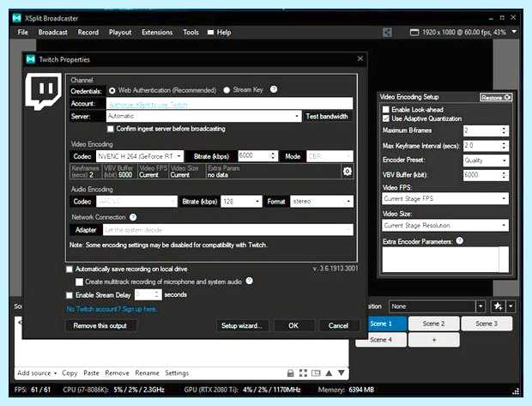The image size is (532, 406).
Task: Move the source up with the arrow
Action: (x=329, y=373)
